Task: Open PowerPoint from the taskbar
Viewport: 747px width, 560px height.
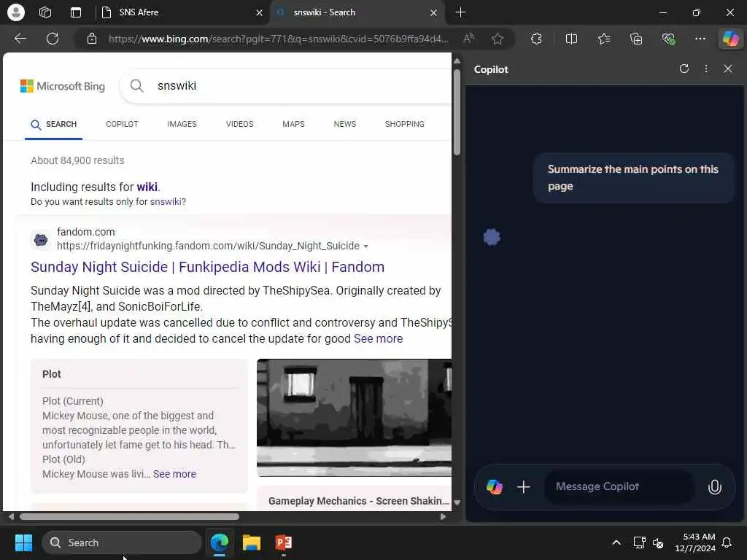Action: coord(284,542)
